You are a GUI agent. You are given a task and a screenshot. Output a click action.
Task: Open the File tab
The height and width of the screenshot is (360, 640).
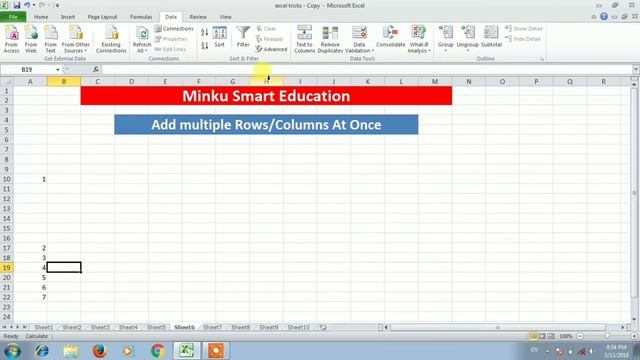pos(13,17)
